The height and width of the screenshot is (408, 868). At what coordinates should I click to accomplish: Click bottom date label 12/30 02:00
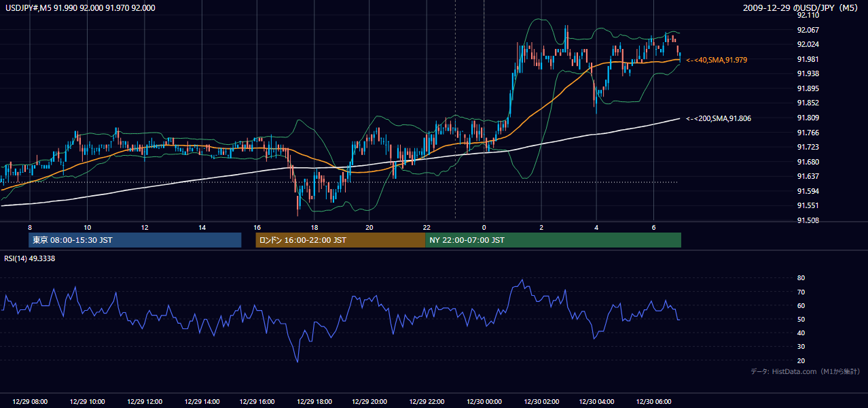click(x=541, y=402)
